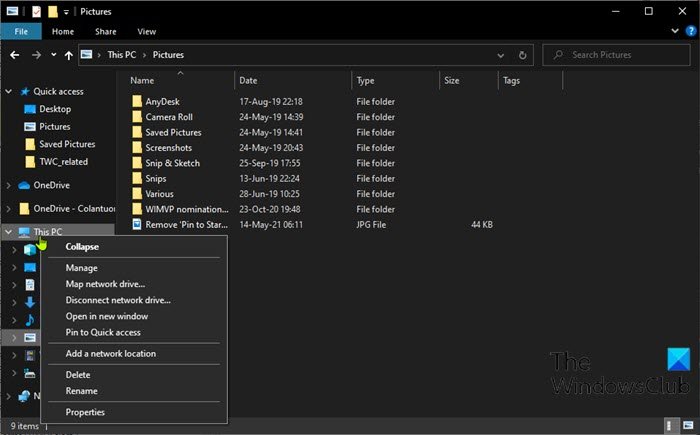
Task: Expand the Downloads node chevron
Action: (x=14, y=302)
